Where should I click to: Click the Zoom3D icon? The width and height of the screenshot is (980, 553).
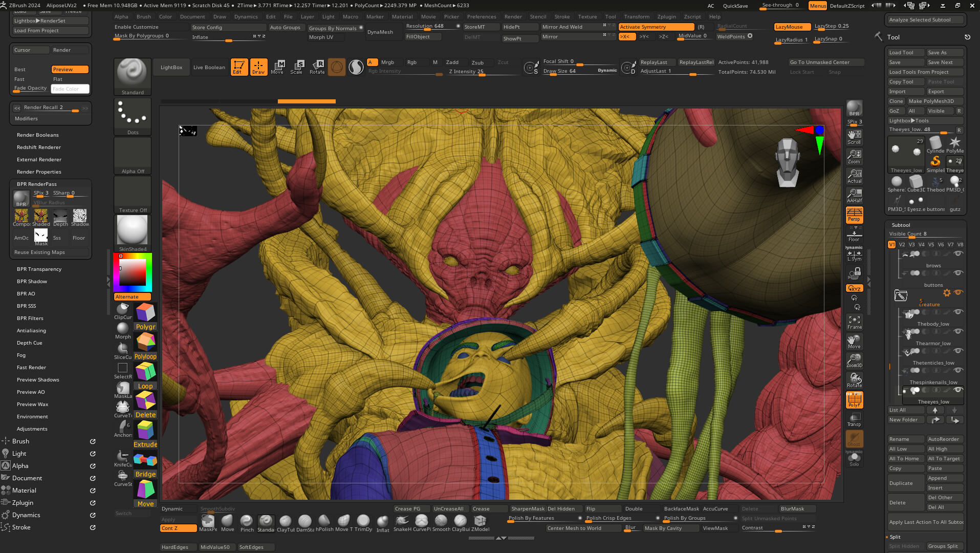click(x=854, y=361)
